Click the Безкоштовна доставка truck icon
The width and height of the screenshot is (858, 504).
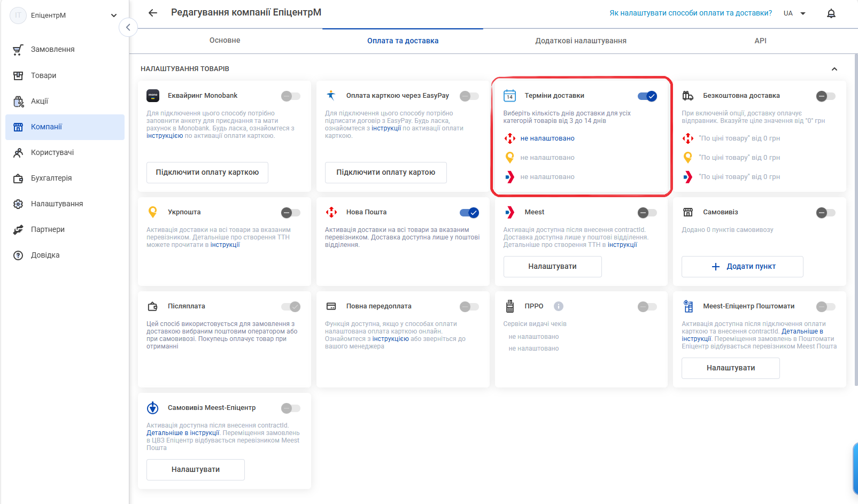point(688,96)
